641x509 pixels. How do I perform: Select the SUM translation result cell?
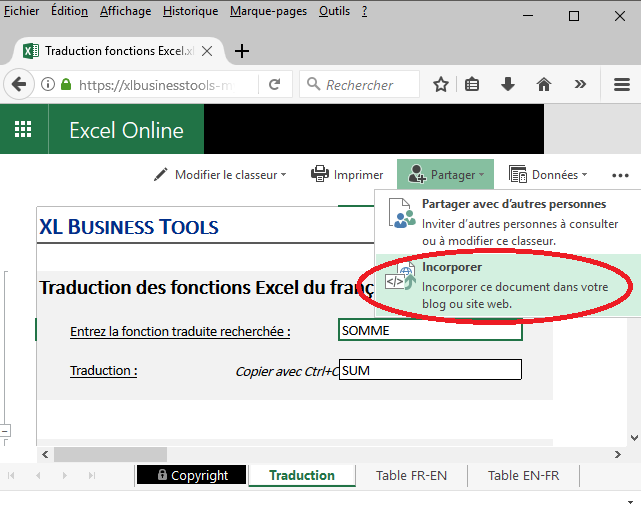[430, 370]
